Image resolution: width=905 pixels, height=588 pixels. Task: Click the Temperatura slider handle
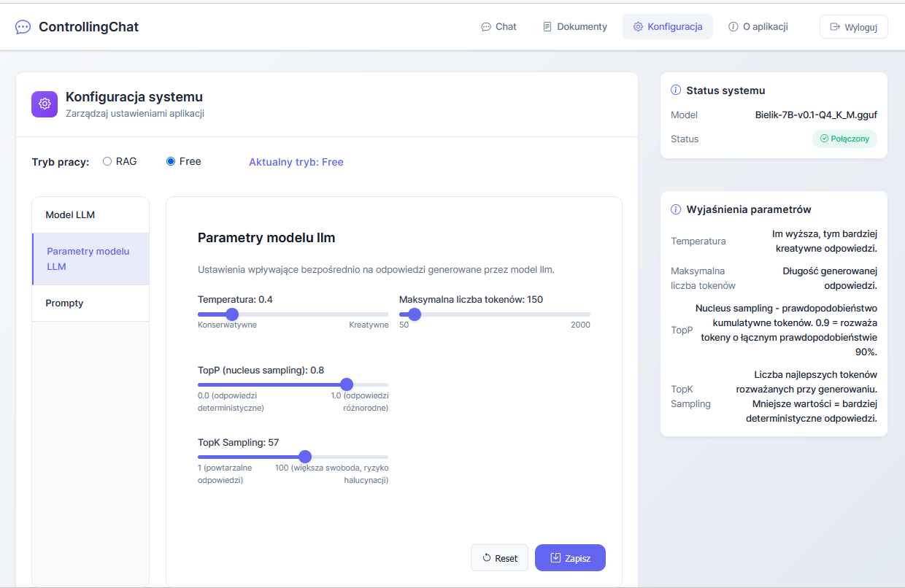232,314
